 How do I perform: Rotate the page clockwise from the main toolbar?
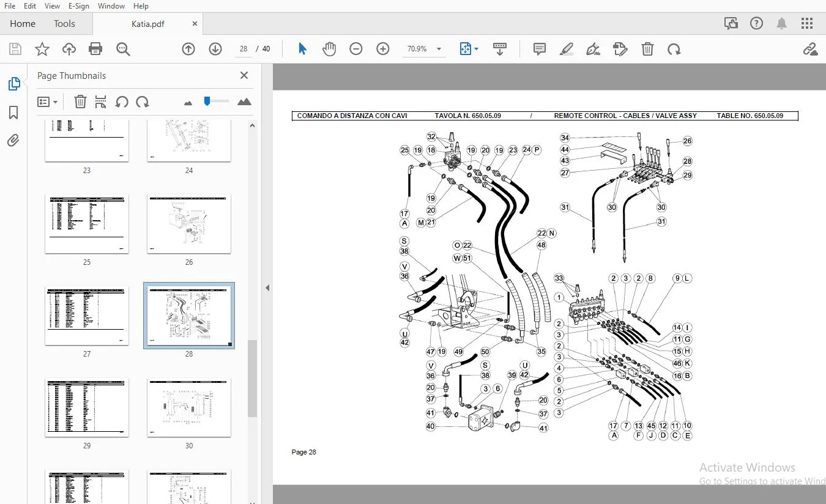pos(674,49)
